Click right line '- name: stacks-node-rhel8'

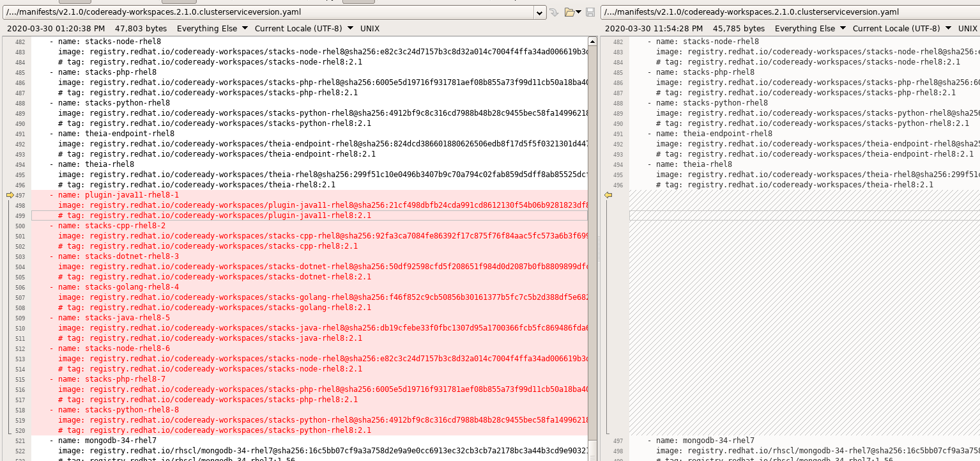(703, 42)
